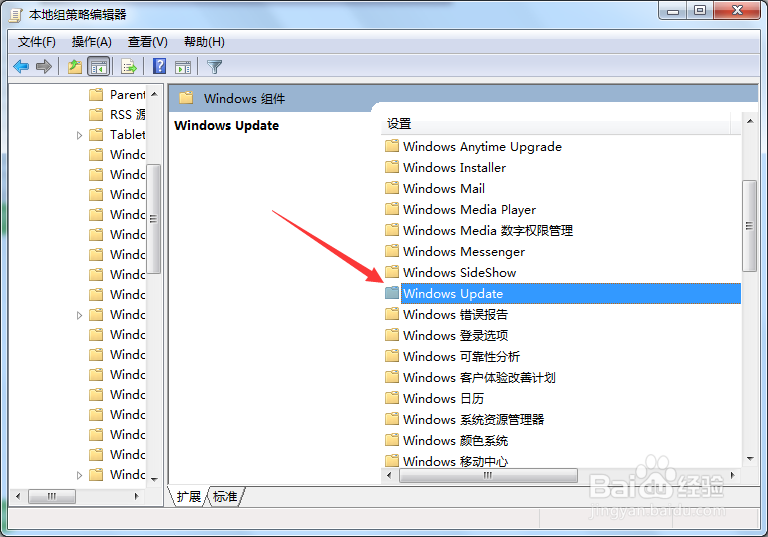
Task: Go up one level with folder-up icon
Action: pos(75,66)
